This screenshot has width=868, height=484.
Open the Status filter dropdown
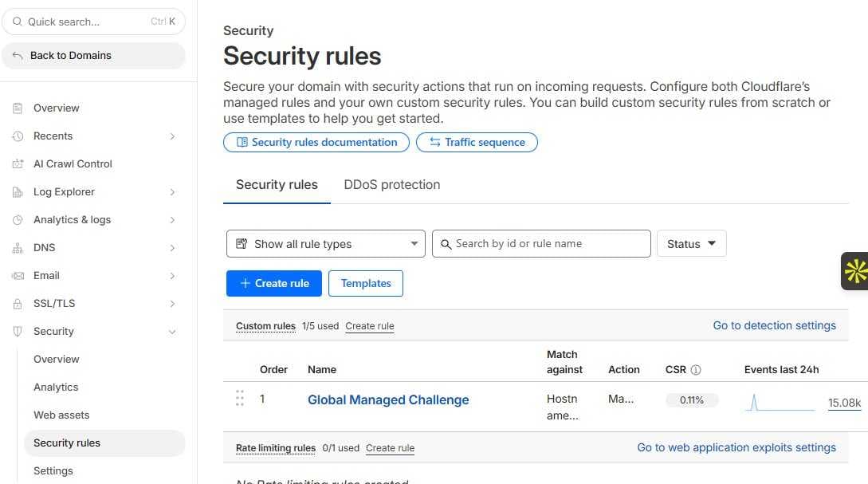(690, 243)
